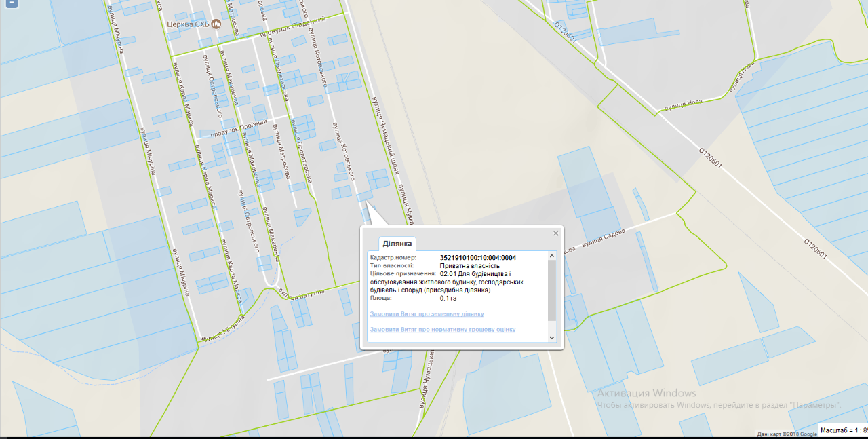The width and height of the screenshot is (868, 439).
Task: Click the Приватна власність ownership value
Action: click(470, 266)
